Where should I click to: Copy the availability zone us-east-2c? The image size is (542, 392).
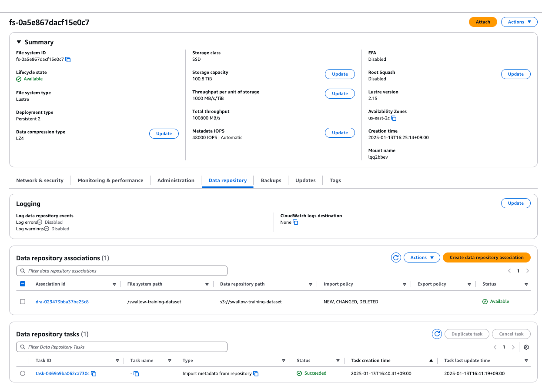[394, 118]
